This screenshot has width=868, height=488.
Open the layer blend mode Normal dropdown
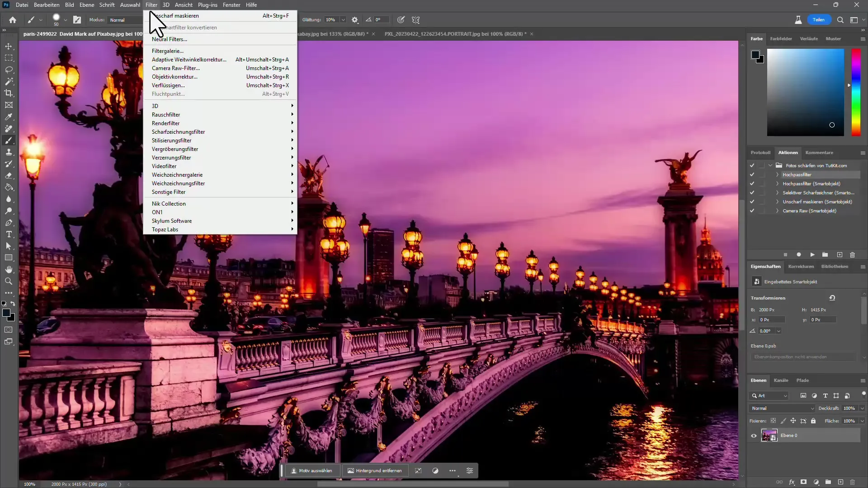pos(783,408)
